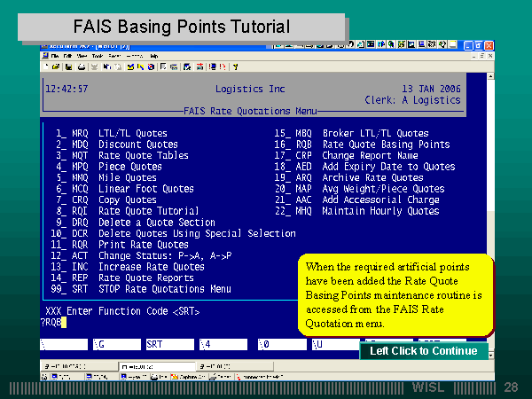This screenshot has width=532, height=399.
Task: Click the save disk toolbar icon
Action: pyautogui.click(x=68, y=66)
